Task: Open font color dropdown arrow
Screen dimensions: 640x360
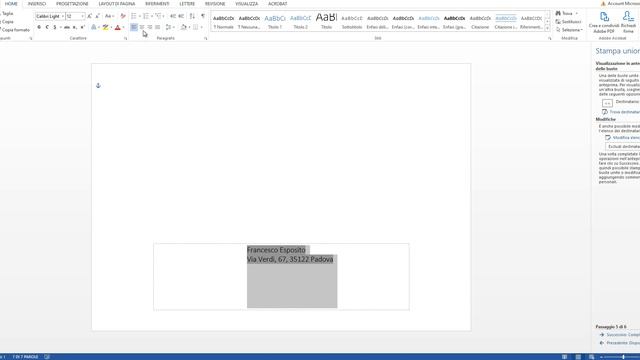Action: pos(123,28)
